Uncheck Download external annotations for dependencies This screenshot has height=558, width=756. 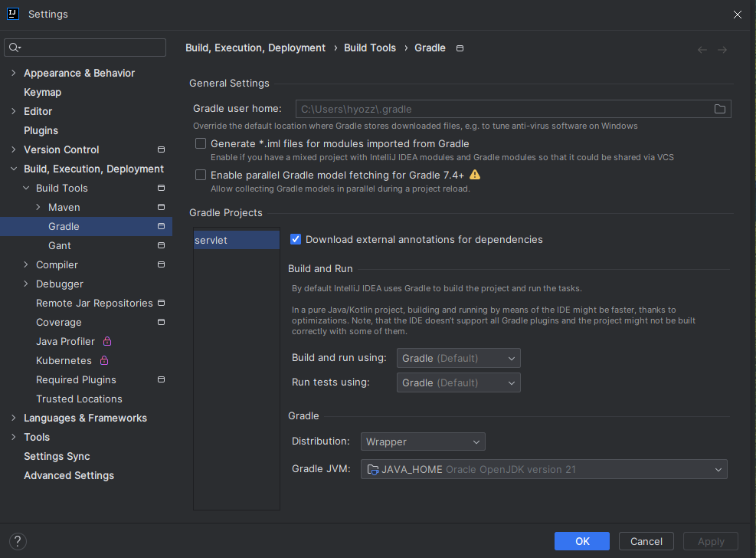[x=296, y=239]
